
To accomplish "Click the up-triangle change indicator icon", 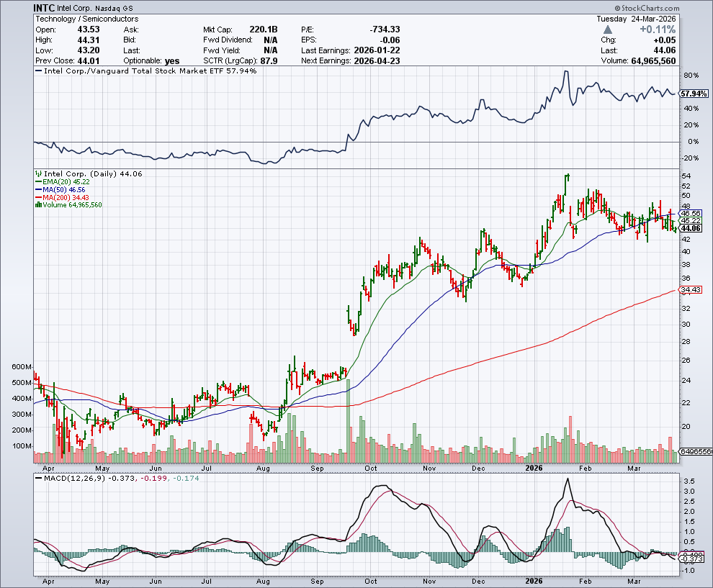I will click(x=608, y=30).
